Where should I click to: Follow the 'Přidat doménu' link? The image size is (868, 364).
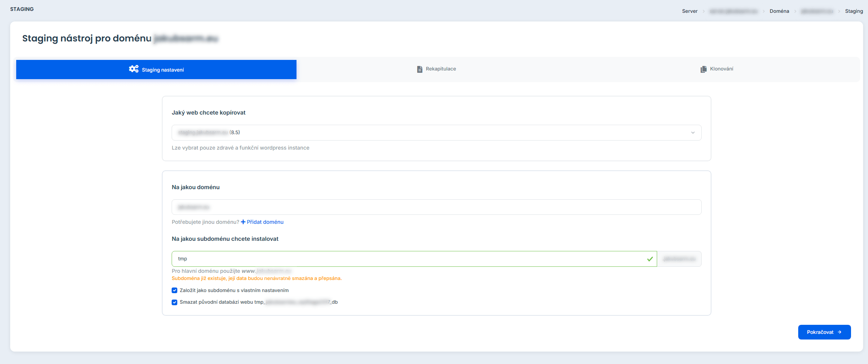click(x=265, y=222)
